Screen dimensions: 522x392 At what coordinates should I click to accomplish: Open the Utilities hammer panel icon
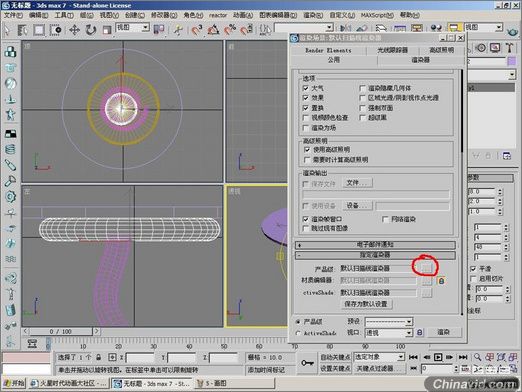coord(509,48)
